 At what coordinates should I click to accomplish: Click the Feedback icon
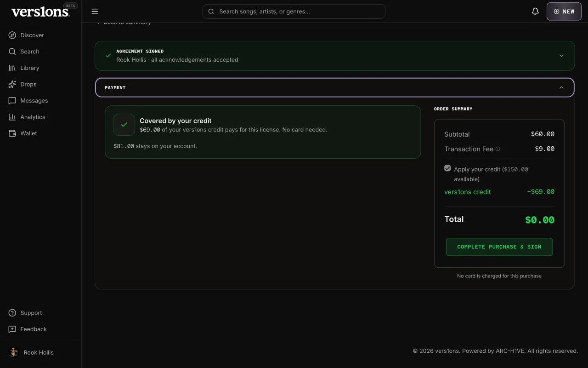coord(12,329)
